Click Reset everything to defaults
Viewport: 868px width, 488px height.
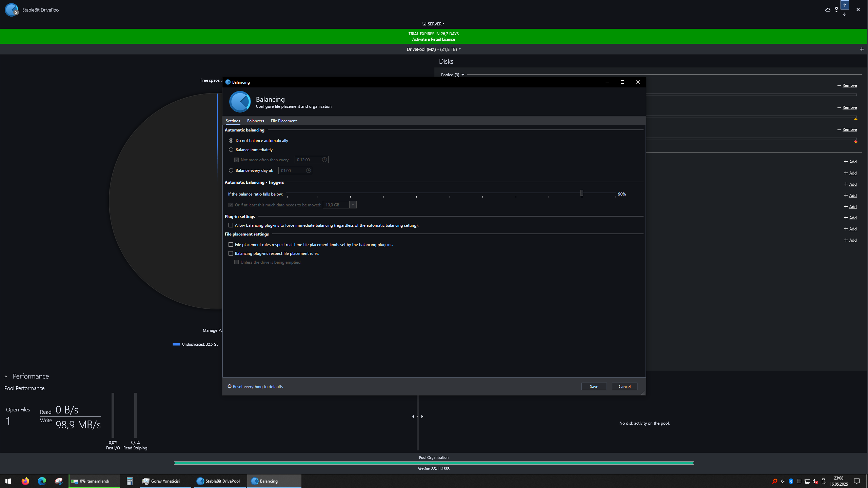click(x=255, y=386)
